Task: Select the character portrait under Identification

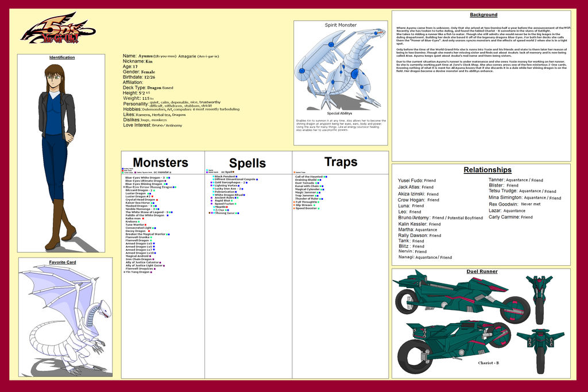Action: [57, 157]
